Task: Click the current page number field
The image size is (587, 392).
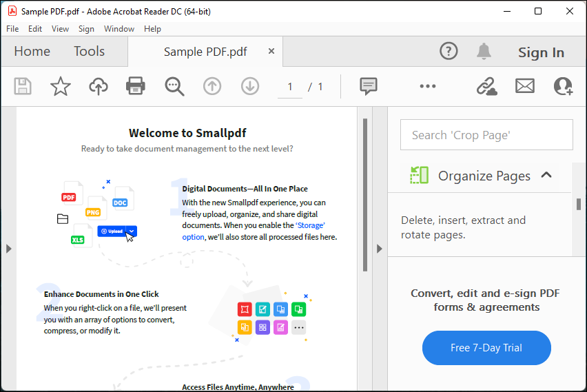Action: point(290,87)
